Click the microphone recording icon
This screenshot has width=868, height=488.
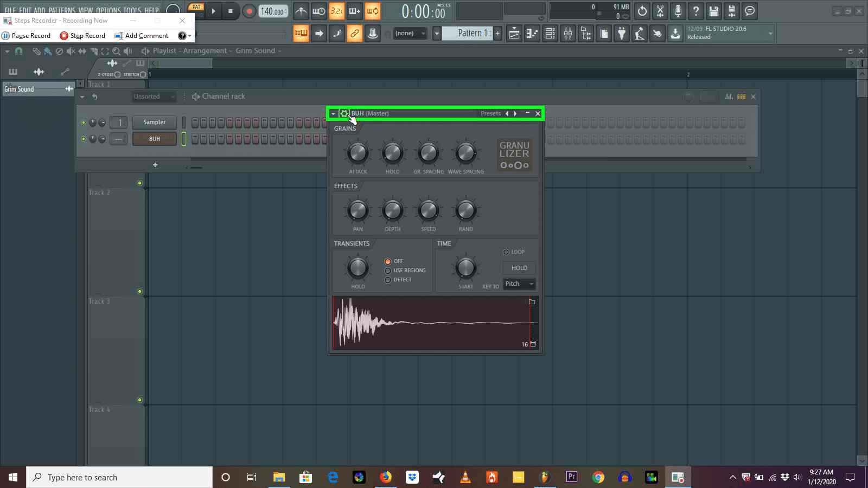678,11
